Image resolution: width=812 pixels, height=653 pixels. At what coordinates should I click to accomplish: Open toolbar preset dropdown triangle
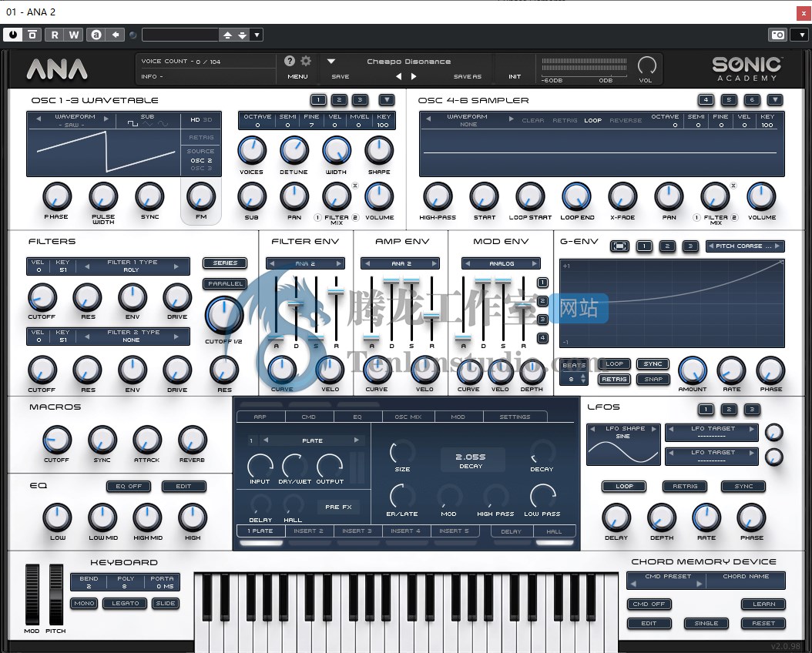257,35
